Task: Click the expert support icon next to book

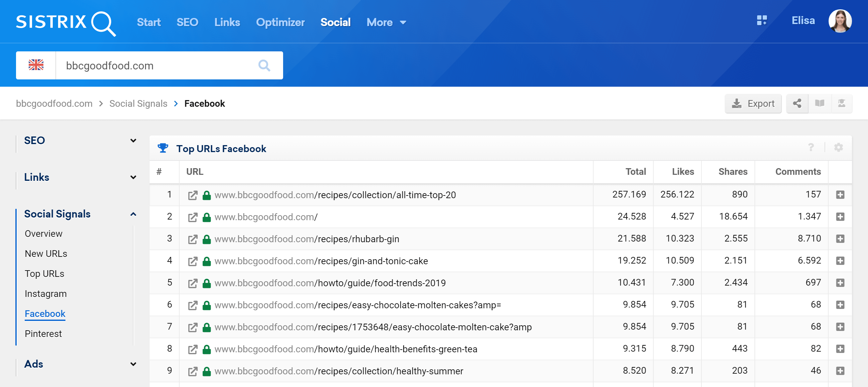Action: (841, 103)
